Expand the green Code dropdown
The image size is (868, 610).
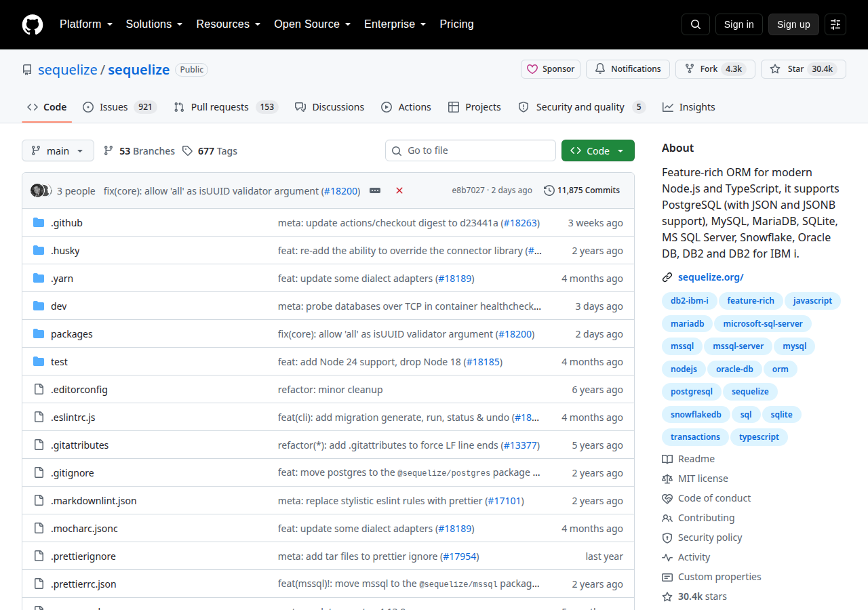tap(598, 150)
